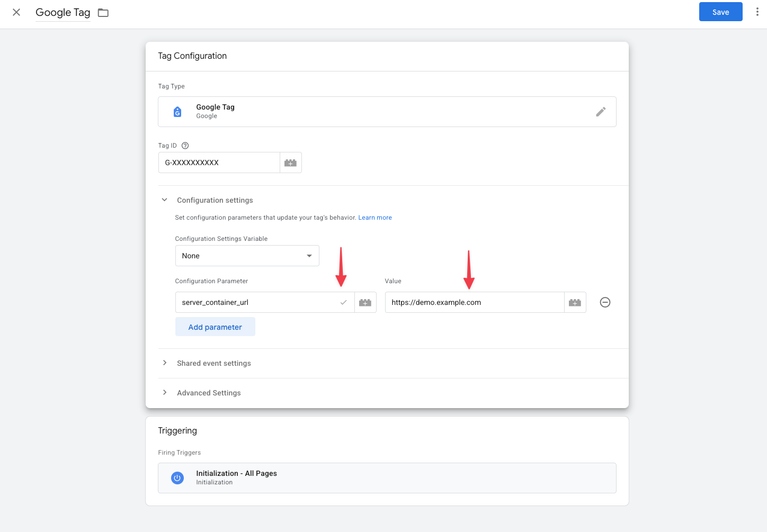Click the folder icon beside tag name
Screen dimensions: 767x532
click(x=103, y=13)
